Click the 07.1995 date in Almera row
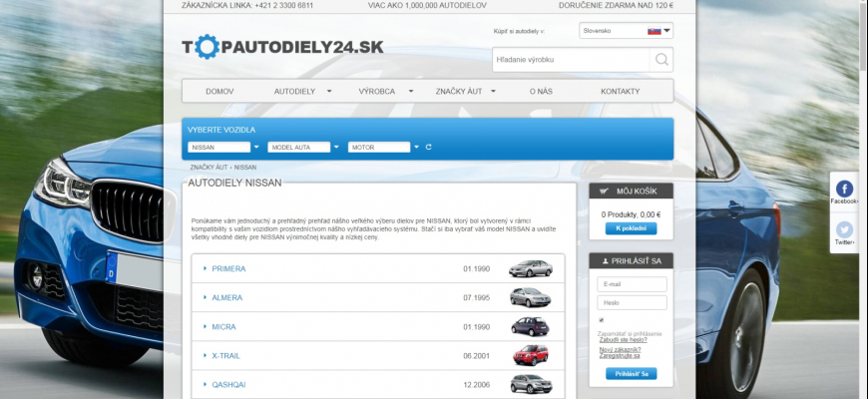868x399 pixels. [x=477, y=297]
